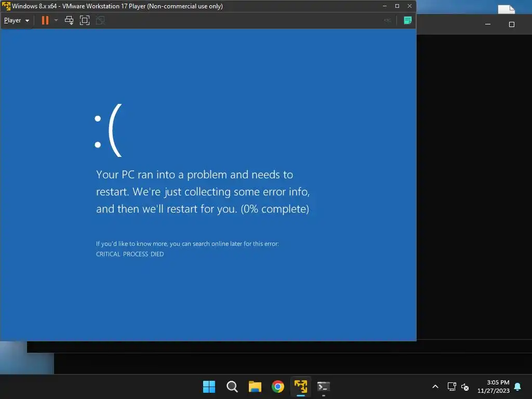Open File Explorer from the taskbar

255,387
